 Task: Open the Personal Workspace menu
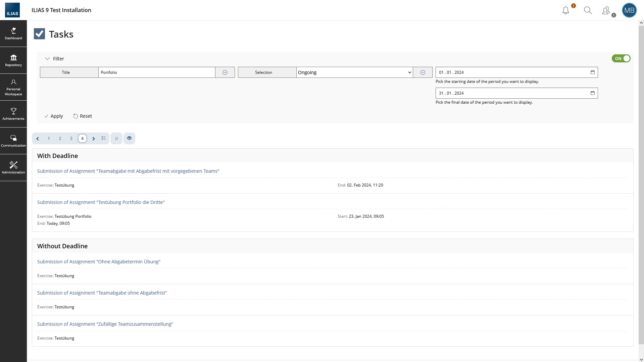[x=13, y=87]
